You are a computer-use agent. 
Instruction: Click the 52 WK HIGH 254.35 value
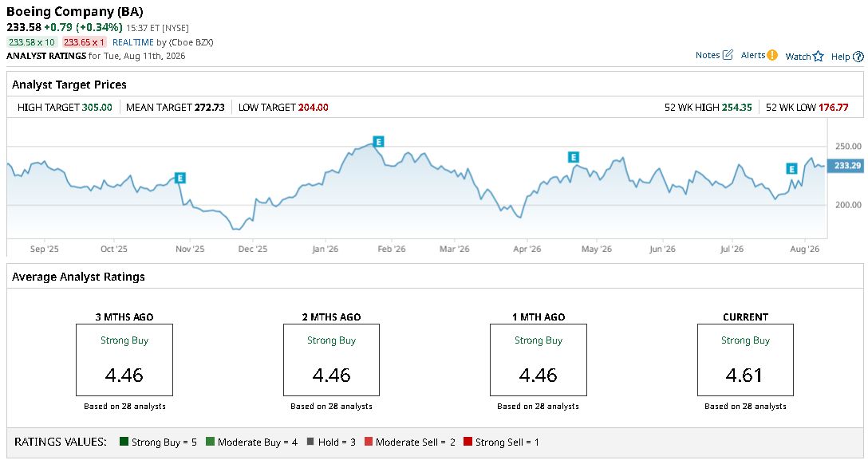[737, 108]
